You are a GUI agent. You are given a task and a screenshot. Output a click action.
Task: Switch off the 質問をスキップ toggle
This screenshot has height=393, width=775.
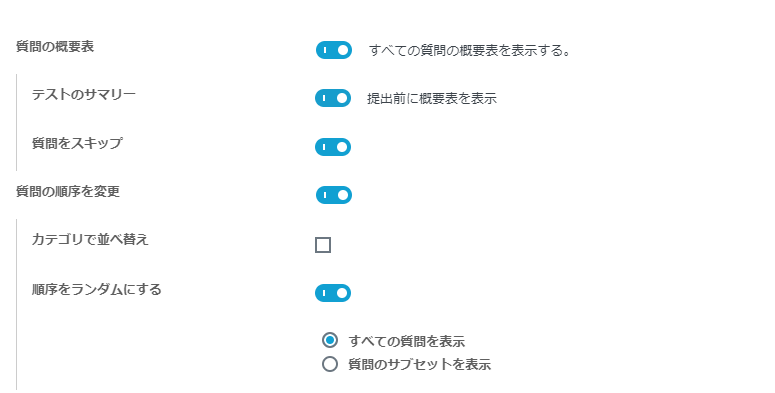333,147
